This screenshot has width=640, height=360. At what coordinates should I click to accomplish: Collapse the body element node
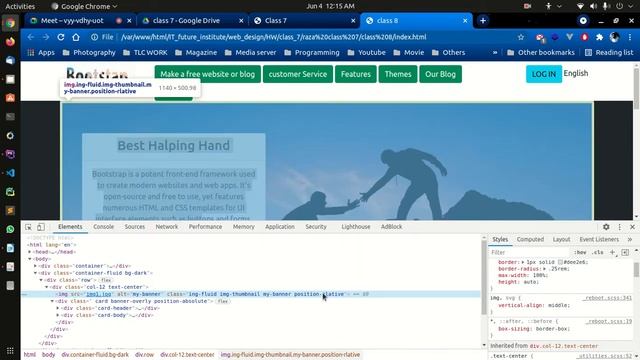pos(29,259)
